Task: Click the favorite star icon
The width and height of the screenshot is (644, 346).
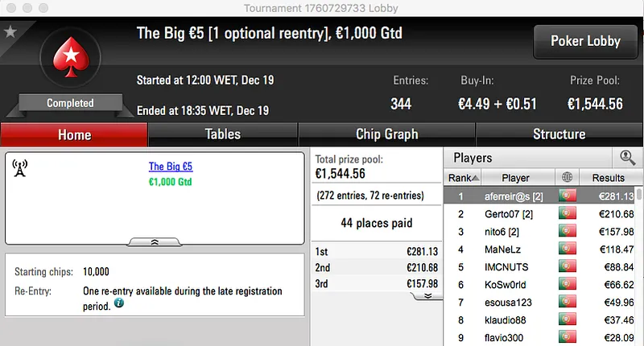Action: click(x=10, y=31)
